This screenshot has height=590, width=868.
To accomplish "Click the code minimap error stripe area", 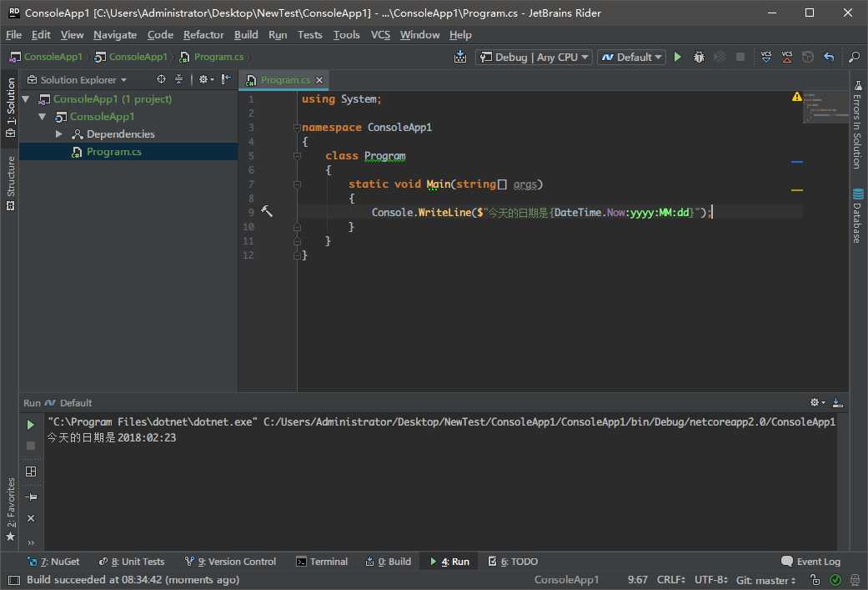I will pos(825,108).
